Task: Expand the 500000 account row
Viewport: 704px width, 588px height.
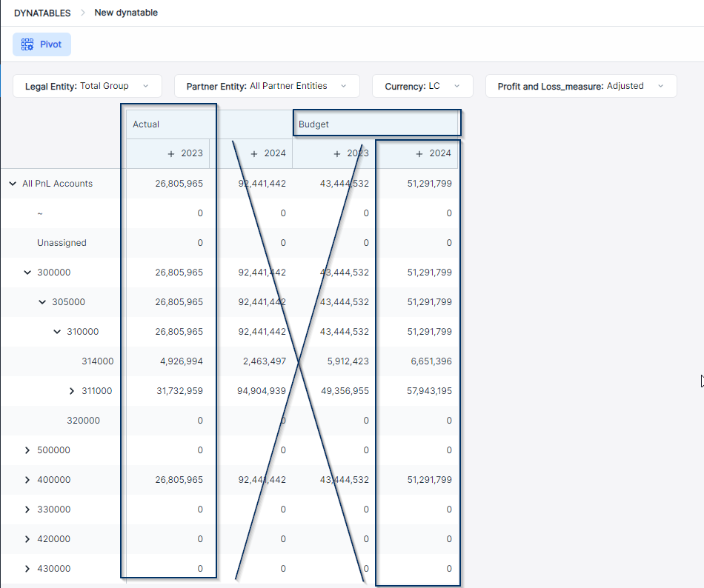Action: point(27,450)
